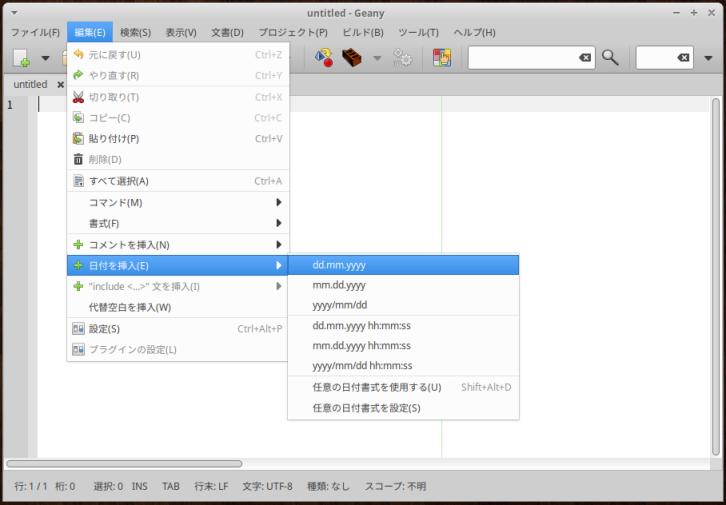Insert date in mm.dd.yyyy format
726x505 pixels.
(403, 285)
